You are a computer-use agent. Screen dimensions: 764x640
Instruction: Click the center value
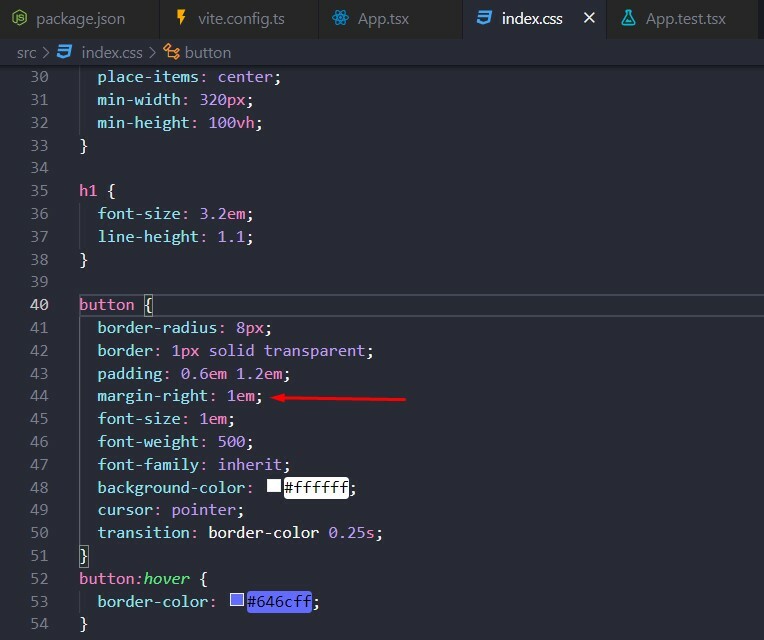(245, 77)
